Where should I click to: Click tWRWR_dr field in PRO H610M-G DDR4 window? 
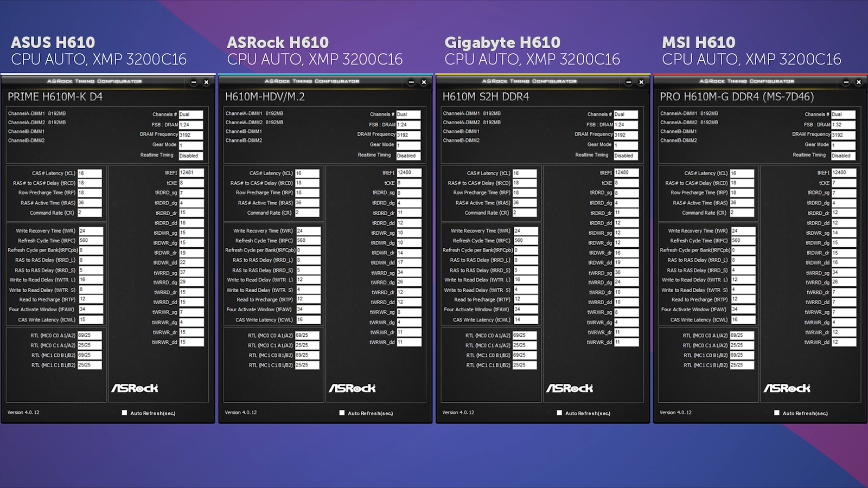844,332
